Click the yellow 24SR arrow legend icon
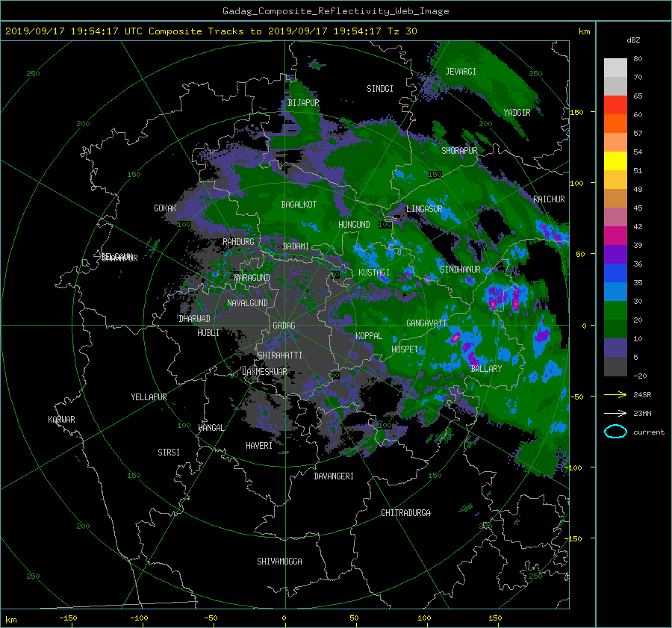 pos(615,394)
